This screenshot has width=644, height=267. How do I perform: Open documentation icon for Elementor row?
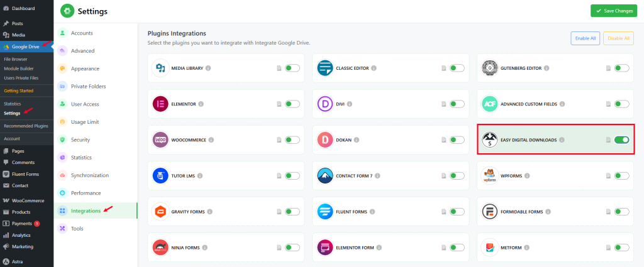coord(279,104)
